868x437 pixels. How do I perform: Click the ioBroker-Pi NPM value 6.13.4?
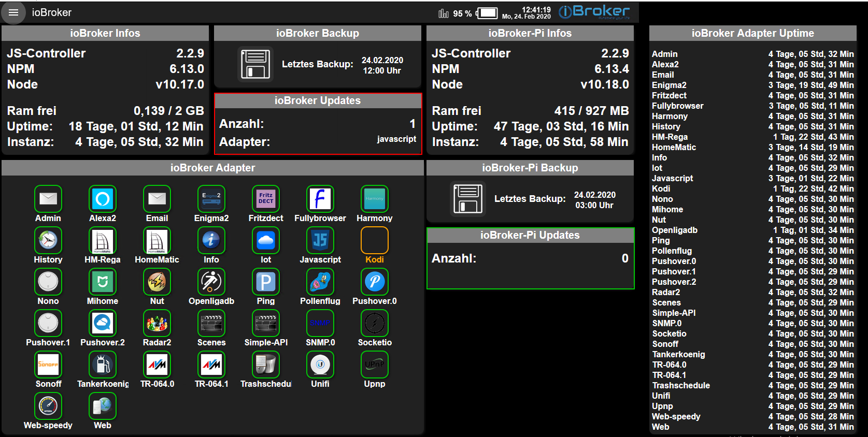pyautogui.click(x=611, y=69)
